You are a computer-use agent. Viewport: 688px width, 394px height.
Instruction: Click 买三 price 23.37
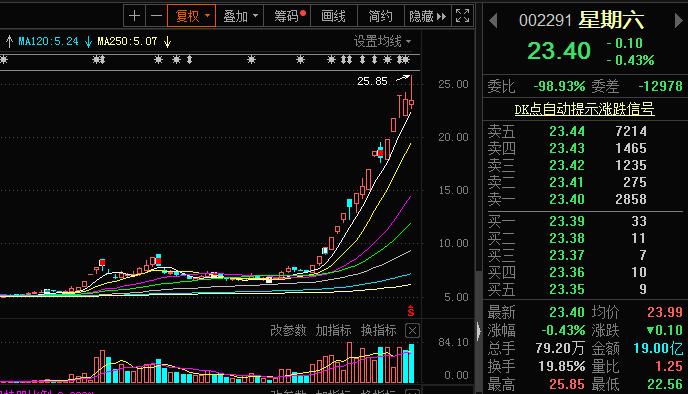pos(567,255)
